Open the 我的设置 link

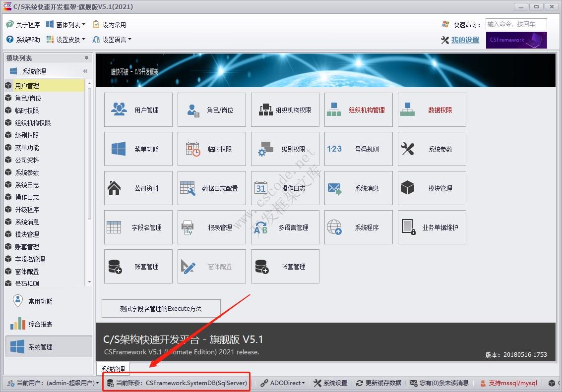465,40
